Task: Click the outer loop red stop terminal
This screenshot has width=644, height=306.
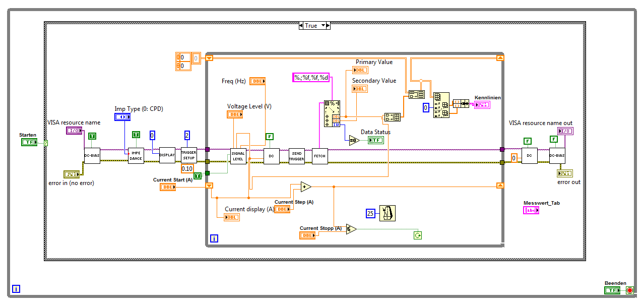Action: 630,290
